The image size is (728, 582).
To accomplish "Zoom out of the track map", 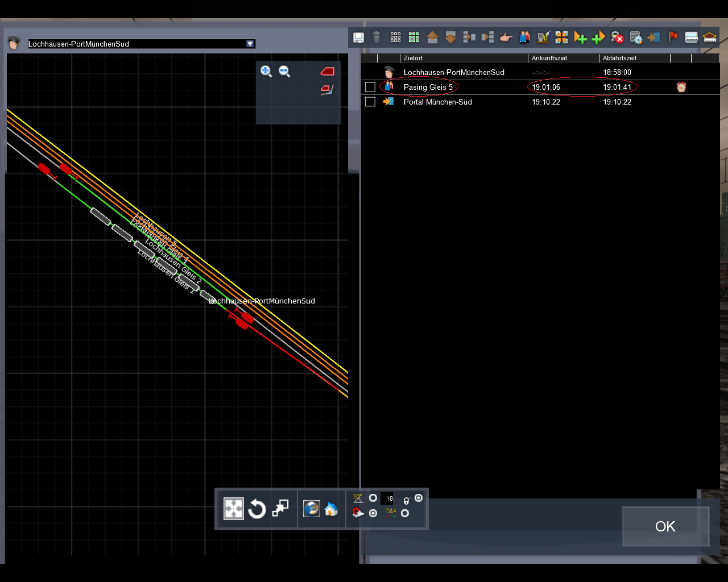I will click(x=284, y=71).
